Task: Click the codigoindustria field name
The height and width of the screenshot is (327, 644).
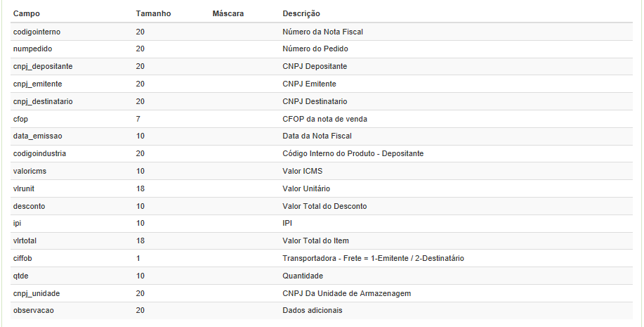Action: tap(39, 153)
